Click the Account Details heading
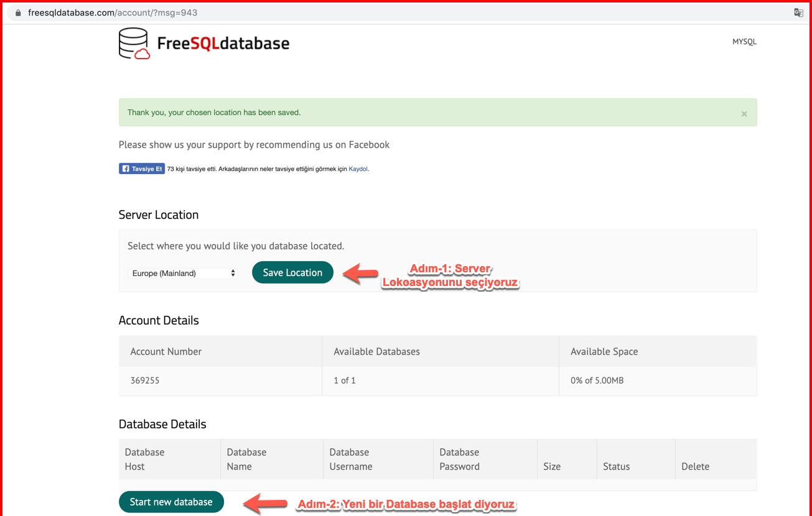This screenshot has width=812, height=516. (x=159, y=320)
